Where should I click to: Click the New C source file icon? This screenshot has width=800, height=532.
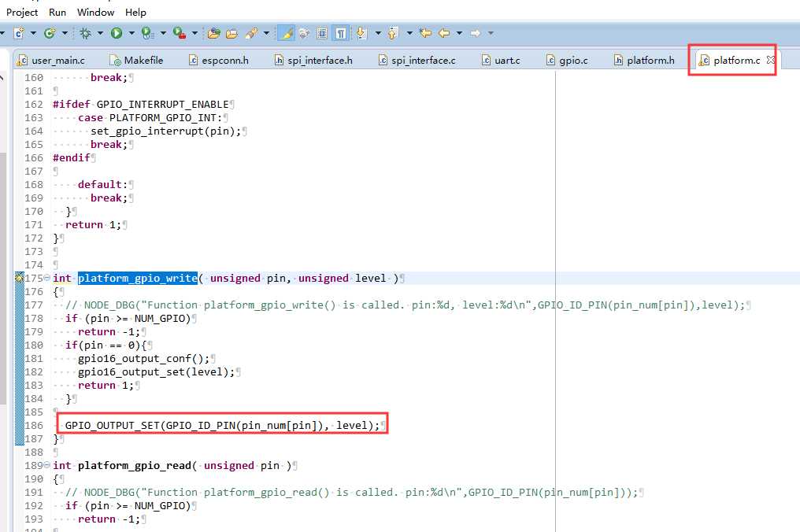(x=19, y=33)
